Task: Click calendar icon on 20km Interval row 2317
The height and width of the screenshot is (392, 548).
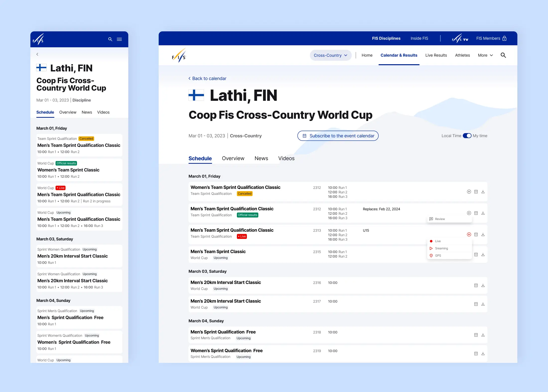Action: (476, 304)
